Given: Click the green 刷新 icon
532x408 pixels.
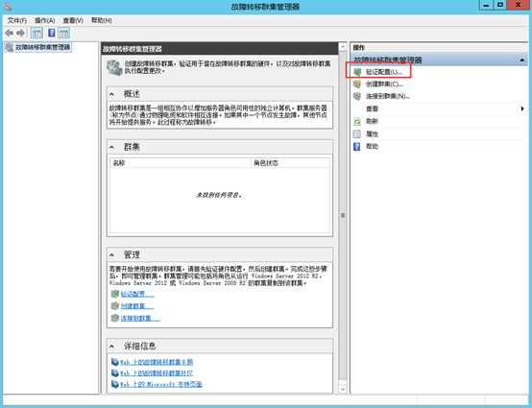Looking at the screenshot, I should (x=357, y=121).
